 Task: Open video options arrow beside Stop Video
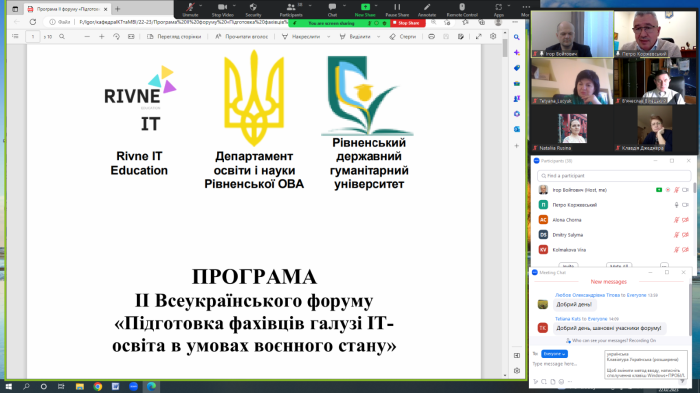(234, 5)
